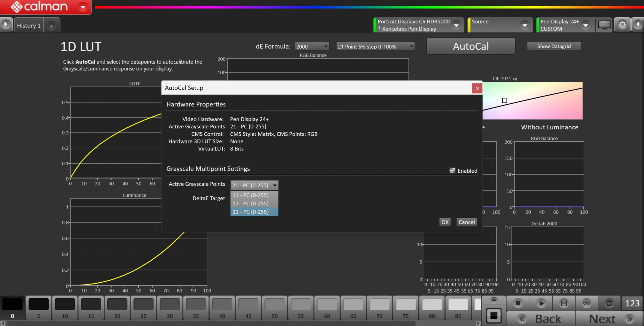Expand the Portrait Displays C6 HDR5000 meter dropdown
The width and height of the screenshot is (644, 326).
point(456,25)
